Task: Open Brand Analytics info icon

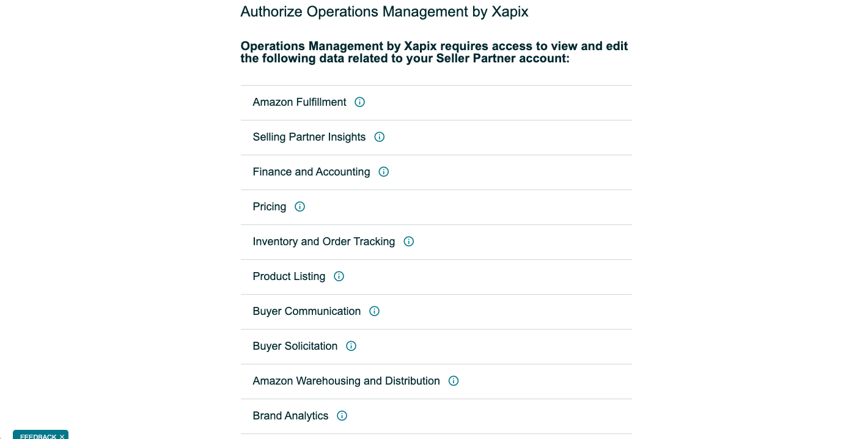Action: [x=342, y=416]
